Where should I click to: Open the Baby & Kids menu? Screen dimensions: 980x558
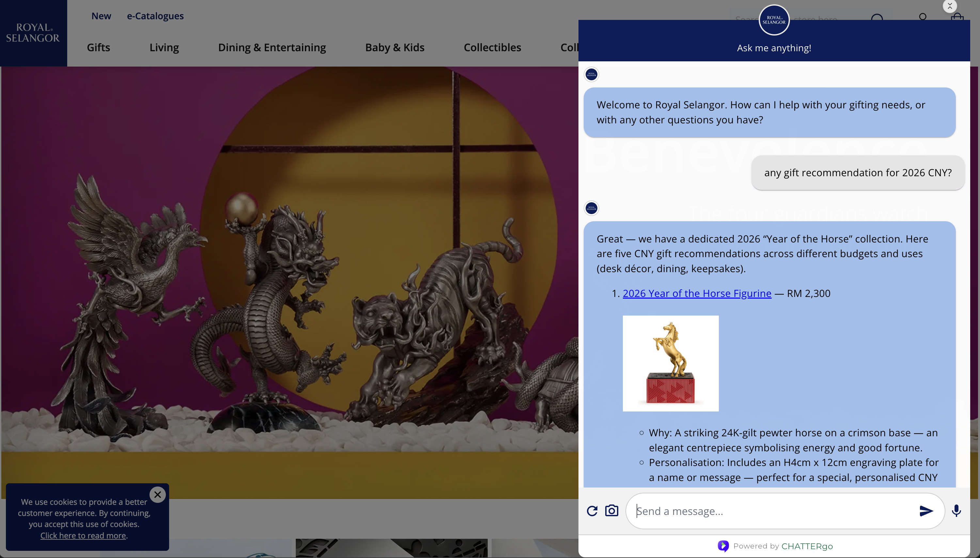395,47
